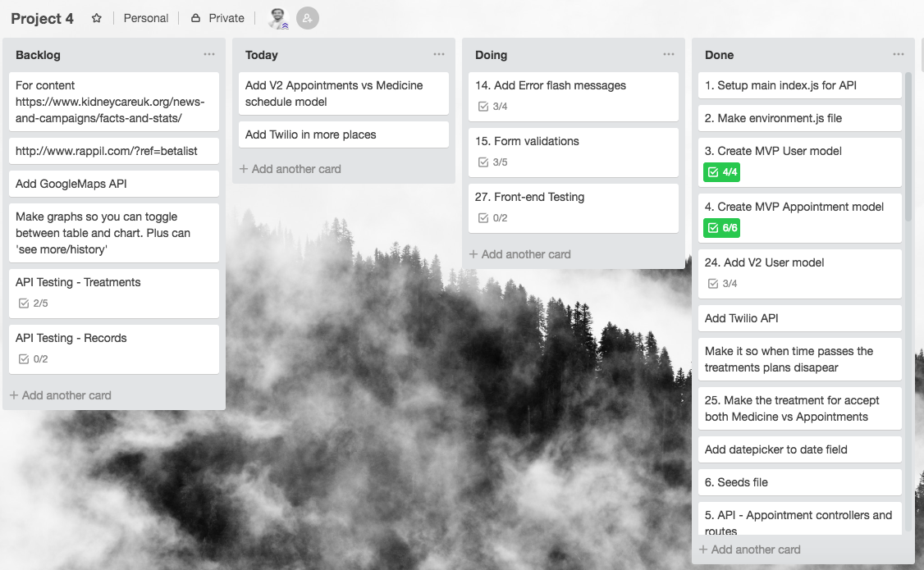Click the Today list title
Image resolution: width=924 pixels, height=570 pixels.
[x=261, y=55]
